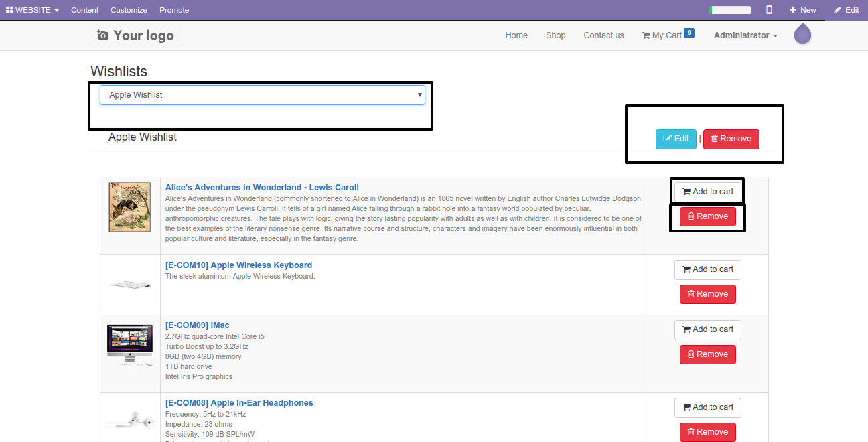Click 'The sleek aluminium Apple Wireless Keyboard.' text
Image resolution: width=868 pixels, height=442 pixels.
click(x=240, y=276)
